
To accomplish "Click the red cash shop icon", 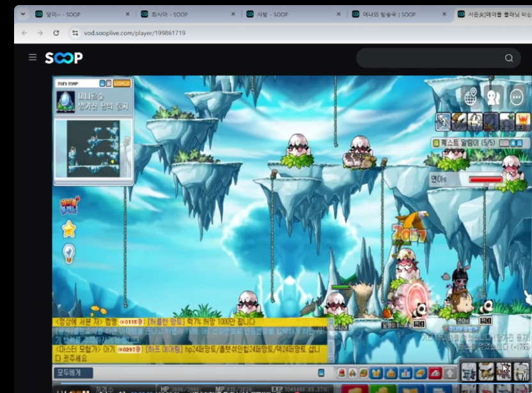I will (x=435, y=373).
